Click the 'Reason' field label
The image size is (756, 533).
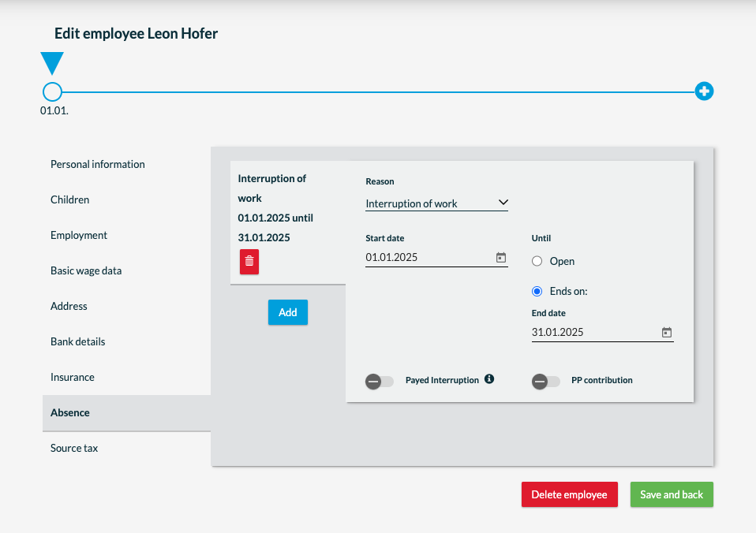coord(380,181)
